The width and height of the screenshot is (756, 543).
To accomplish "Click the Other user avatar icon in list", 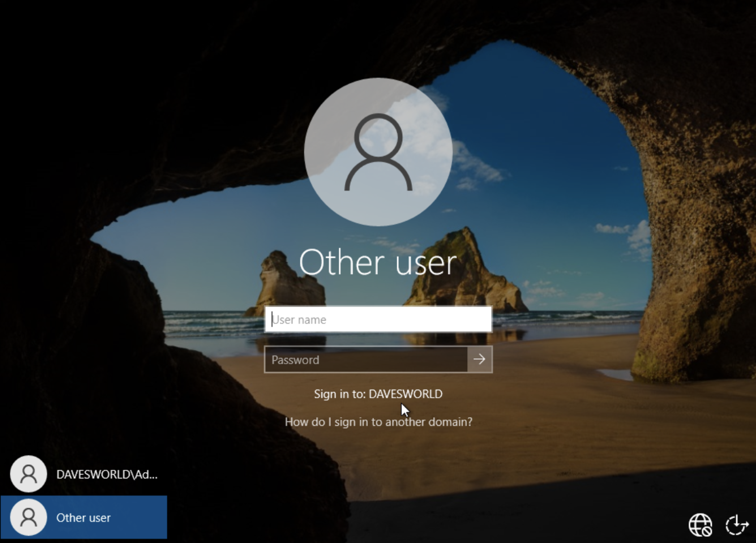I will 28,517.
